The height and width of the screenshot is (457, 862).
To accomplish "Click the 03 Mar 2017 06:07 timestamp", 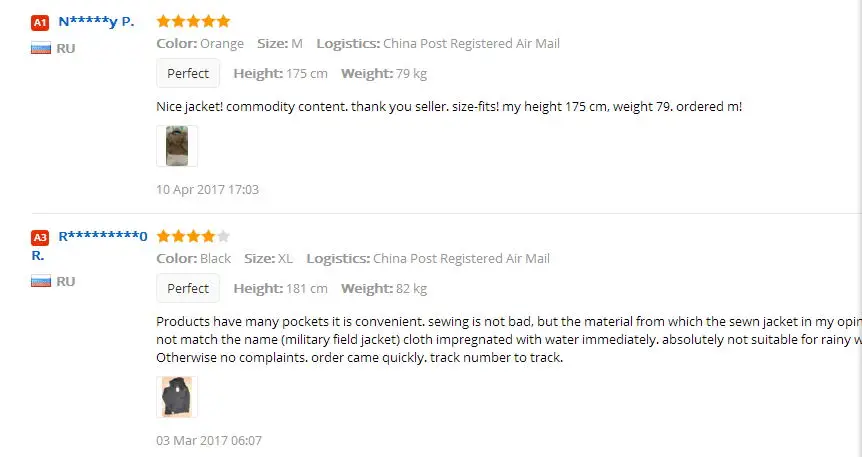I will [209, 441].
